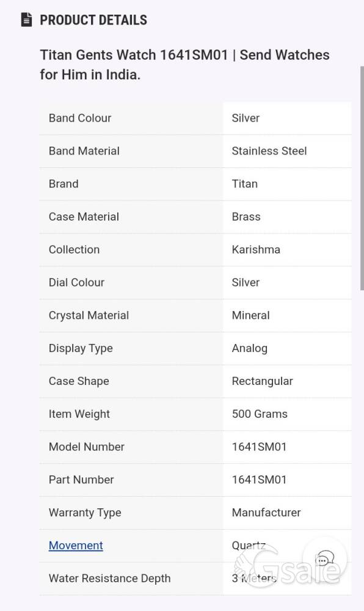
Task: Select the 500 Grams item weight
Action: [x=260, y=414]
